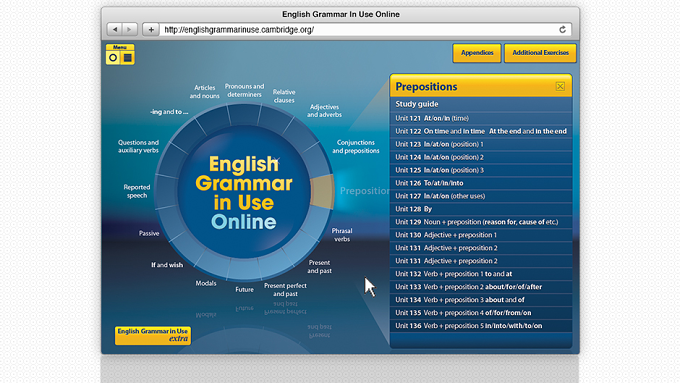The image size is (680, 383).
Task: Click the highlighted Prepositions wheel segment
Action: (322, 191)
